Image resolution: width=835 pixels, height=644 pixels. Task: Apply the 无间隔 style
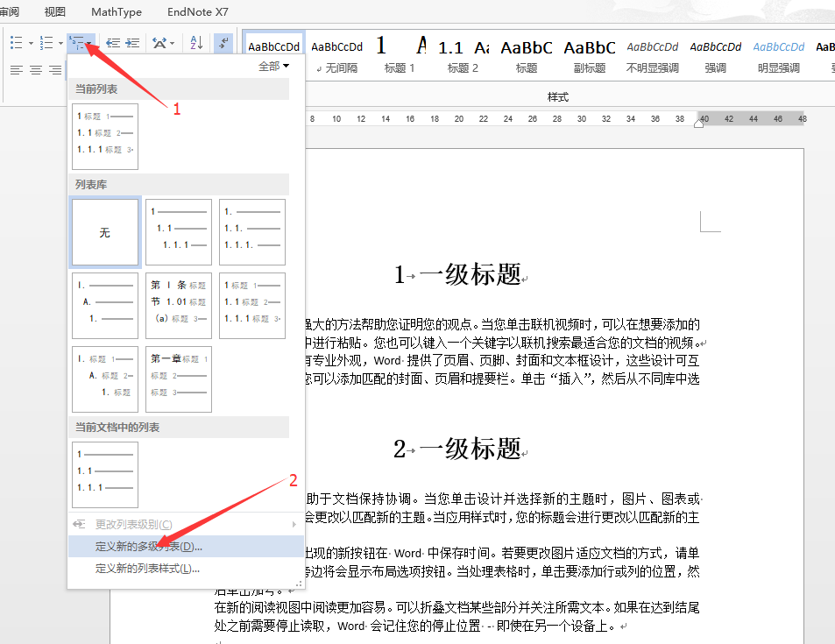pyautogui.click(x=336, y=55)
